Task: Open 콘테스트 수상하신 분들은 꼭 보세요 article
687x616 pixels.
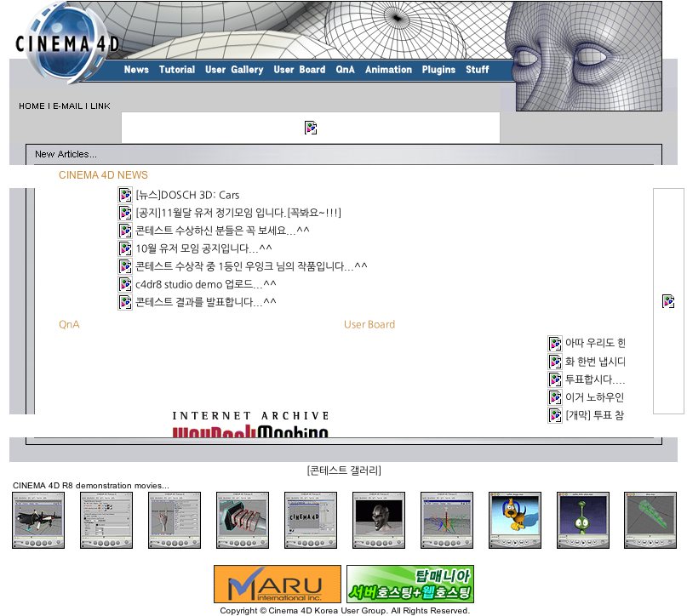Action: coord(222,231)
